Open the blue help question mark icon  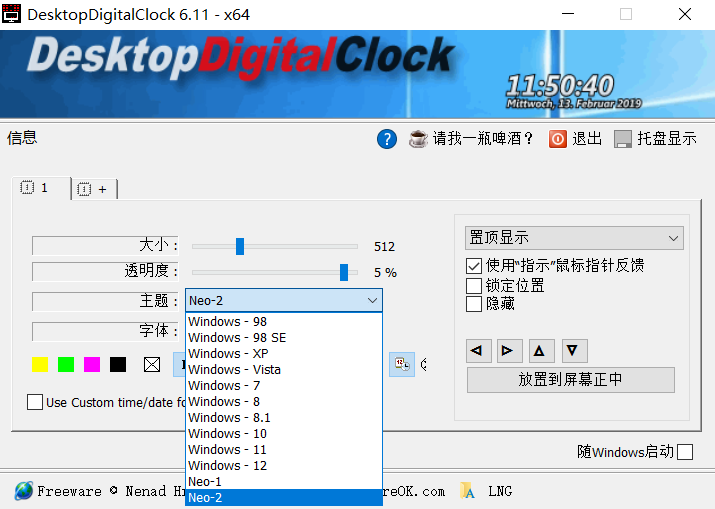387,139
